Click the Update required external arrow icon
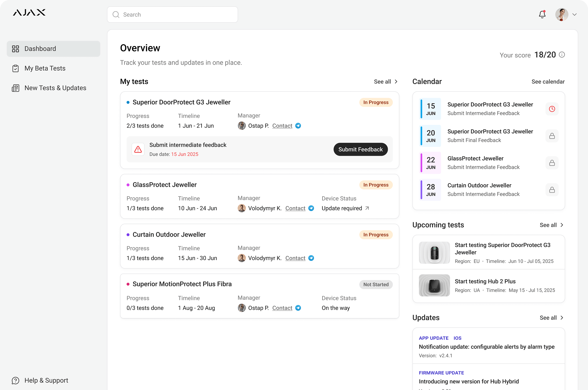 367,208
